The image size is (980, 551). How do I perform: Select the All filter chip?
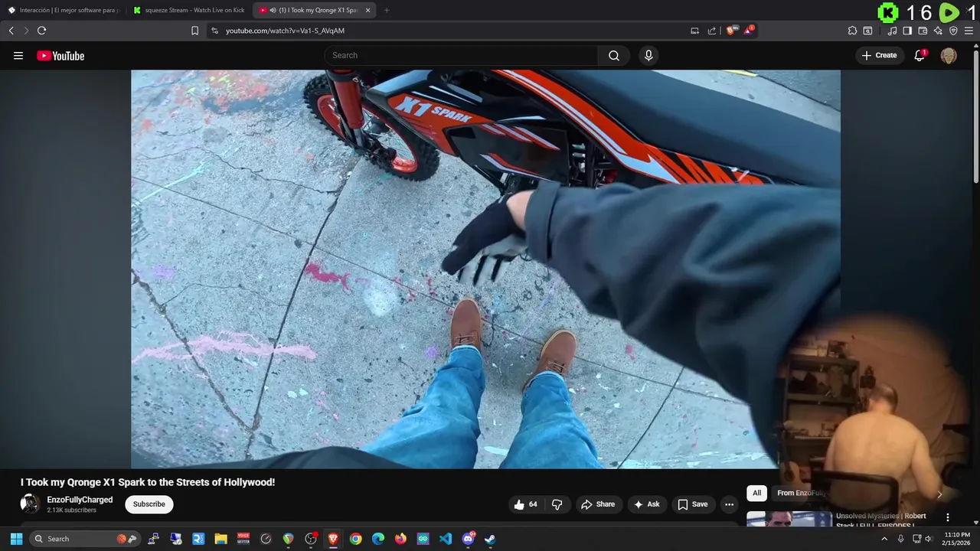coord(756,493)
